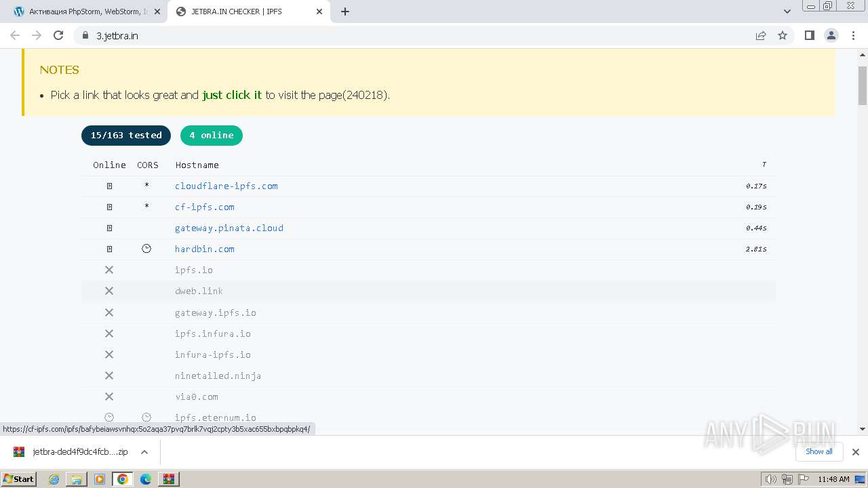Click the ipfs.eternum.io hostname
This screenshot has height=488, width=868.
216,418
